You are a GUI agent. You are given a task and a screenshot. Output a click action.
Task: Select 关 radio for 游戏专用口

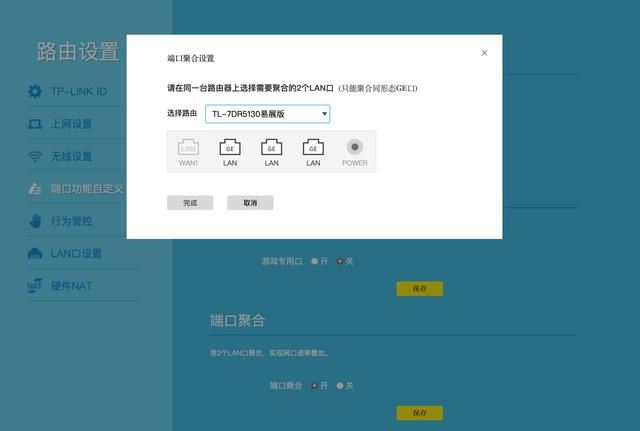(x=340, y=261)
